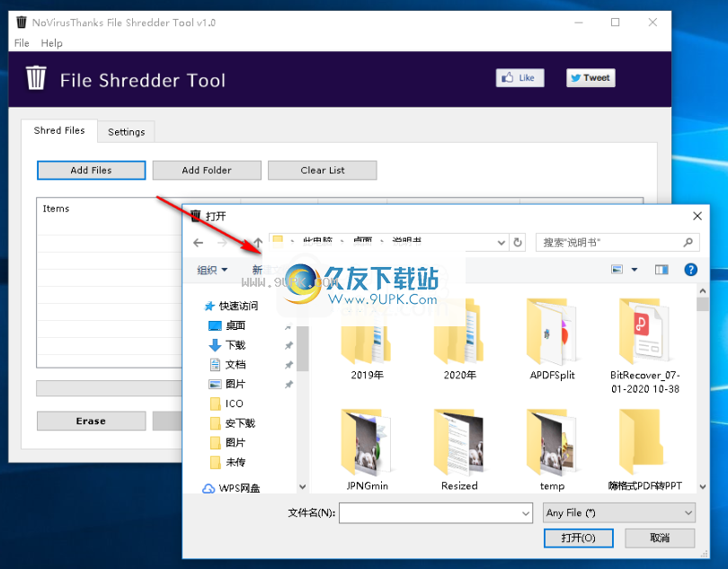Viewport: 728px width, 569px height.
Task: Select 文档 in the sidebar
Action: 235,365
